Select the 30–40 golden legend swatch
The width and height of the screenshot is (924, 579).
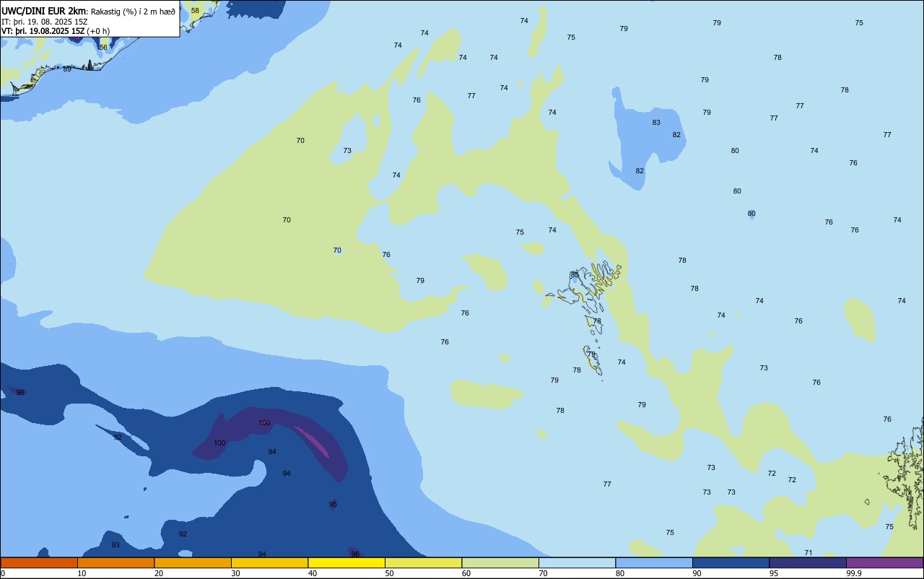click(269, 562)
